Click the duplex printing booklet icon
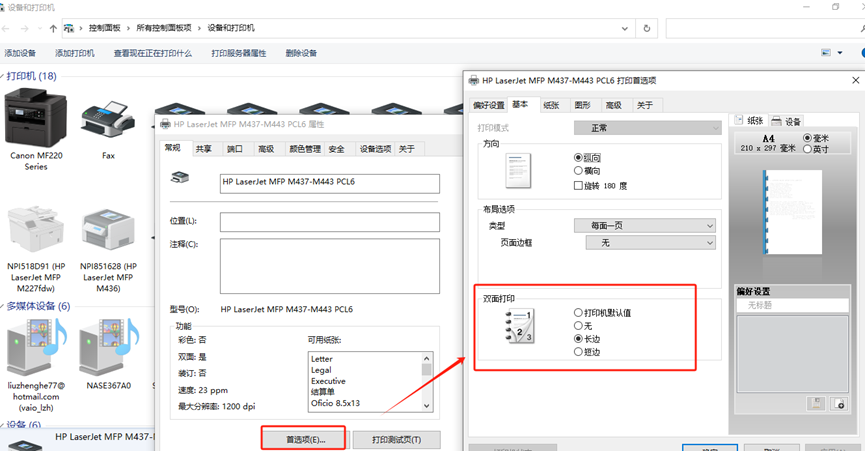The image size is (865, 451). click(520, 326)
